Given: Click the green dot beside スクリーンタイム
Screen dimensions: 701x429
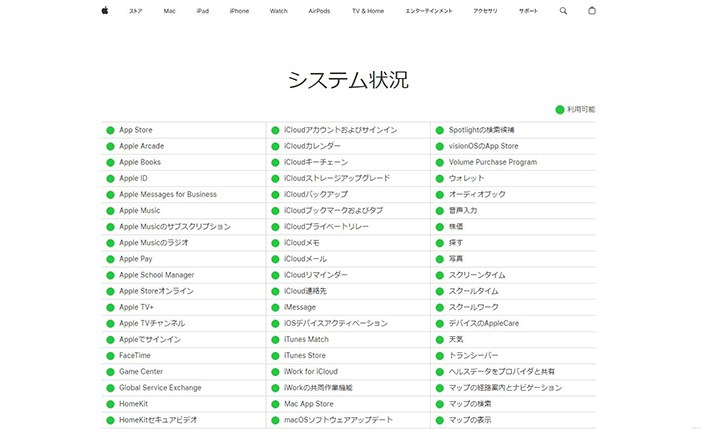Looking at the screenshot, I should coord(440,275).
